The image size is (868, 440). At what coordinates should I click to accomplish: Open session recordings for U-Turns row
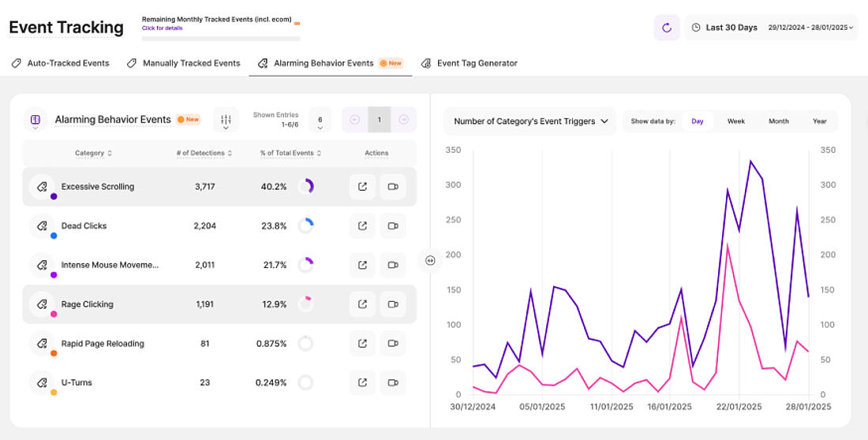click(393, 382)
